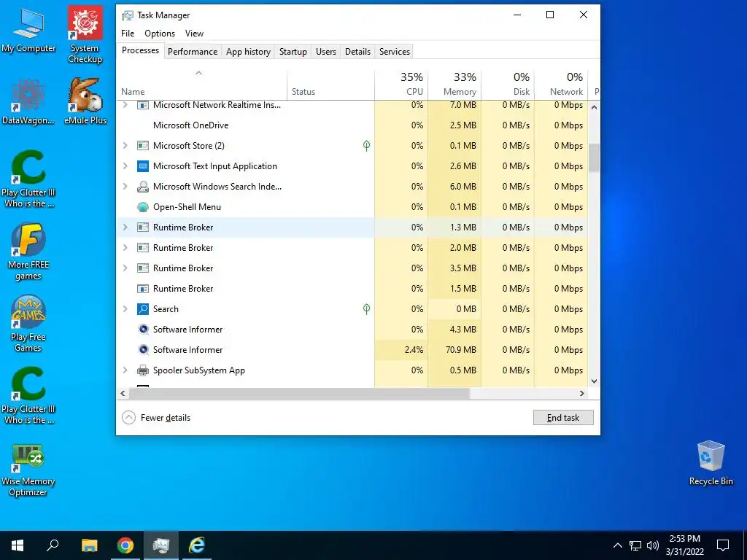
Task: Sort processes by the Name column
Action: (x=201, y=85)
